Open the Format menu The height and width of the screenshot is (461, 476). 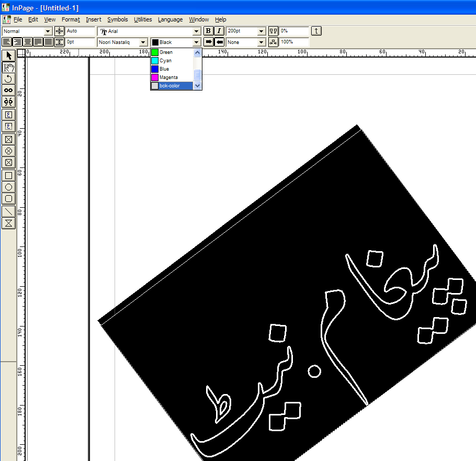pyautogui.click(x=71, y=19)
